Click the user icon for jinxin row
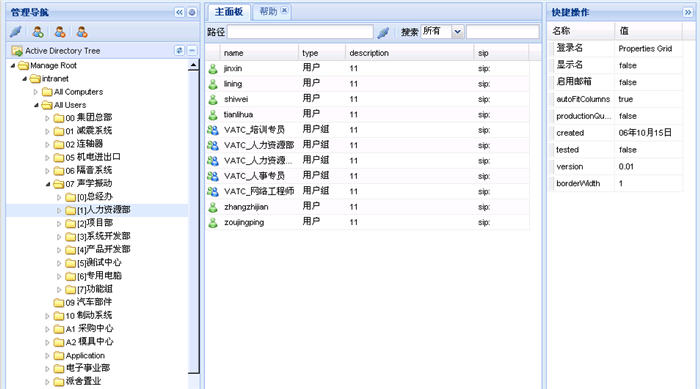 213,68
